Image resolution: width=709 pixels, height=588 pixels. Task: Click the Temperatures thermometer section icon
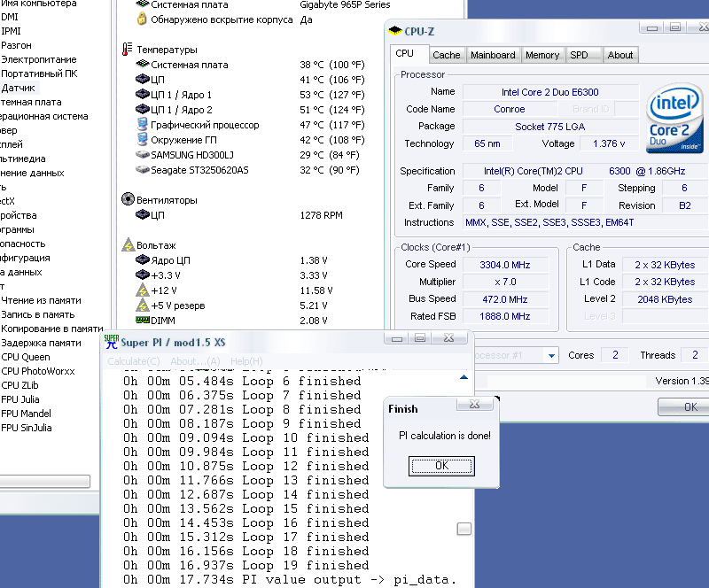[128, 50]
